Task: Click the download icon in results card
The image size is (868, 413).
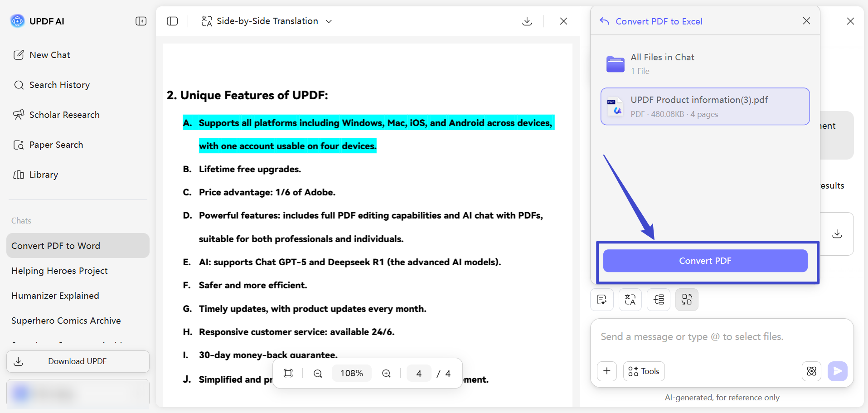Action: pyautogui.click(x=837, y=234)
